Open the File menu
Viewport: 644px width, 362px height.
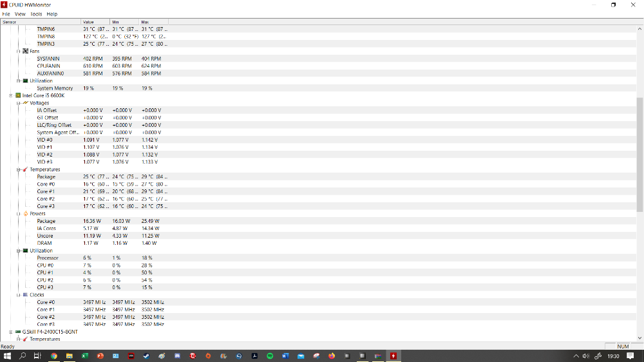6,14
